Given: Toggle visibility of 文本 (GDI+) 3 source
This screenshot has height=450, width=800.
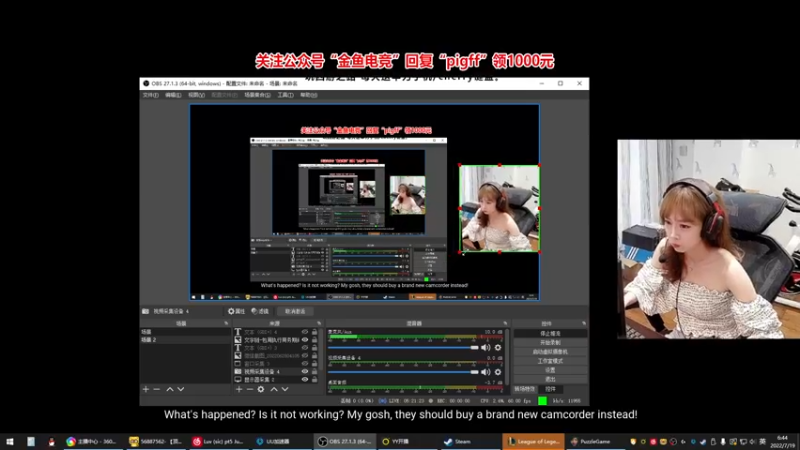Looking at the screenshot, I should point(305,347).
